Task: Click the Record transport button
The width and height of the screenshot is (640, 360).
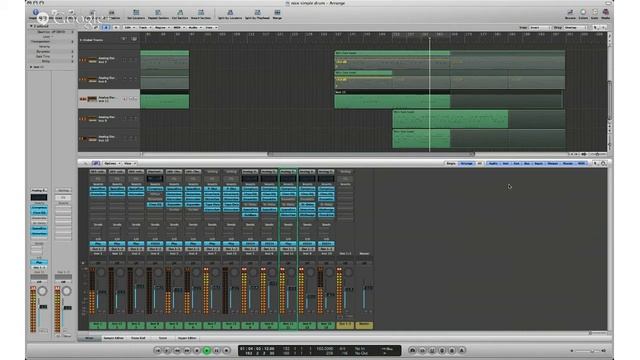Action: 227,350
